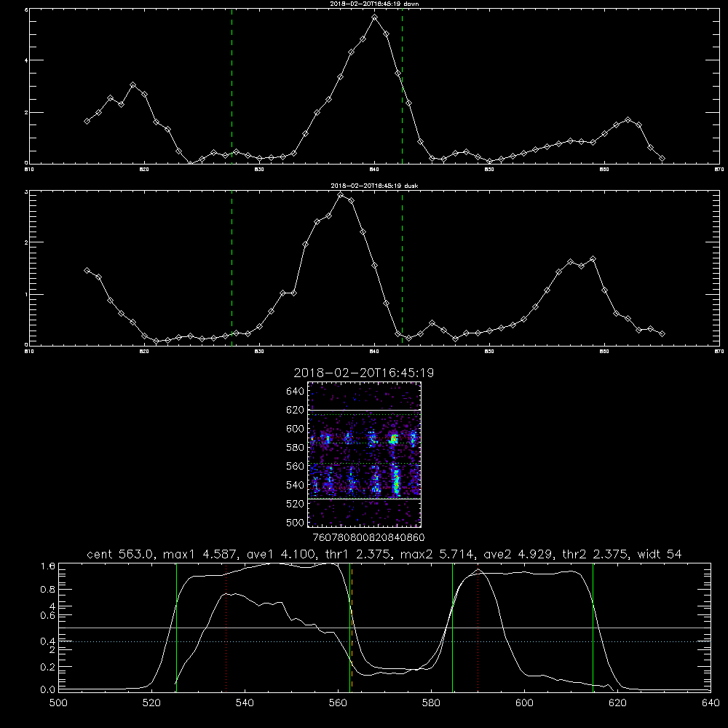
Task: Click the orange dashed centroid line near 563
Action: point(352,628)
